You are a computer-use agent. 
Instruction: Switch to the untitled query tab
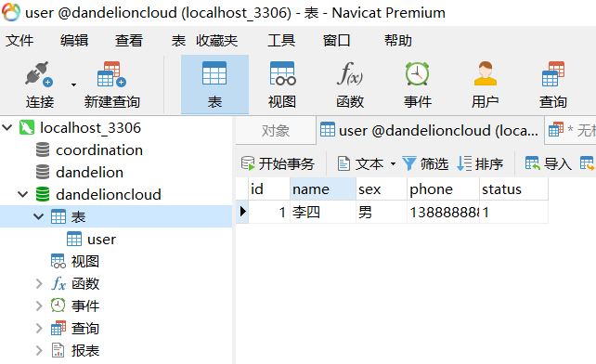point(571,130)
